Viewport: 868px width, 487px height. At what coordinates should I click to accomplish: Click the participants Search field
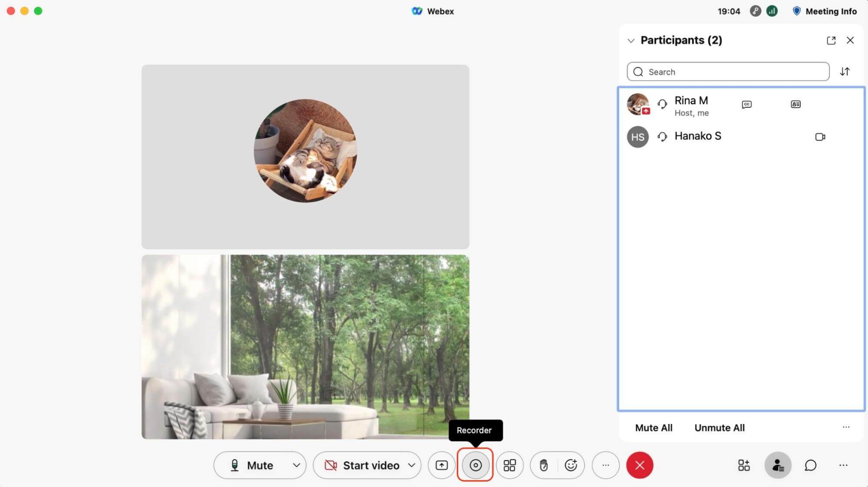[728, 72]
